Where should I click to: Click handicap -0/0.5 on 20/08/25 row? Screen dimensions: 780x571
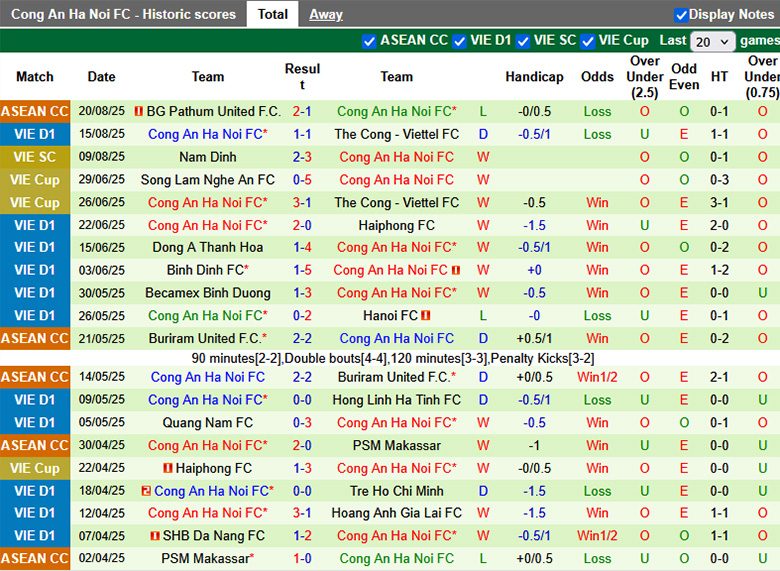(x=534, y=111)
